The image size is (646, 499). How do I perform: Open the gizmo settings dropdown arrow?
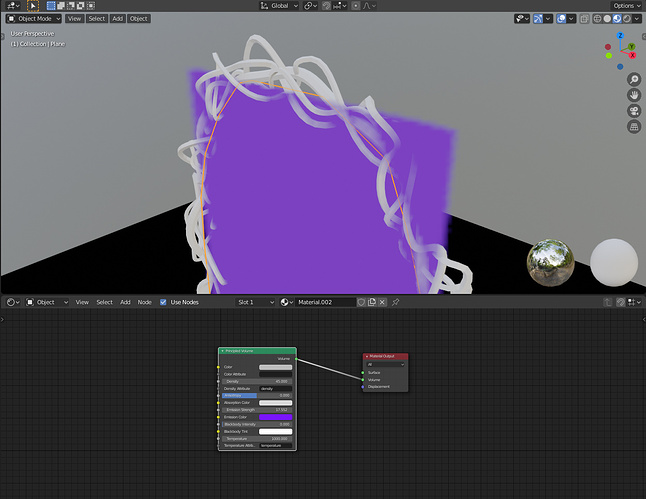(548, 19)
